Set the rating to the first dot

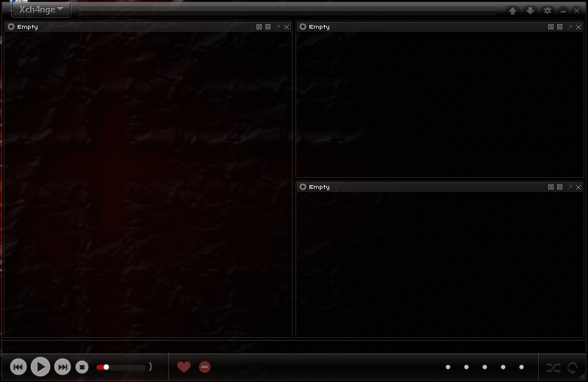pyautogui.click(x=448, y=367)
